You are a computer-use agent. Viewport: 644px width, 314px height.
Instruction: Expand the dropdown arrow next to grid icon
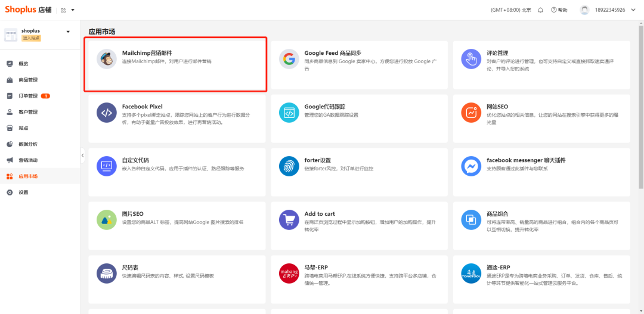pyautogui.click(x=73, y=10)
